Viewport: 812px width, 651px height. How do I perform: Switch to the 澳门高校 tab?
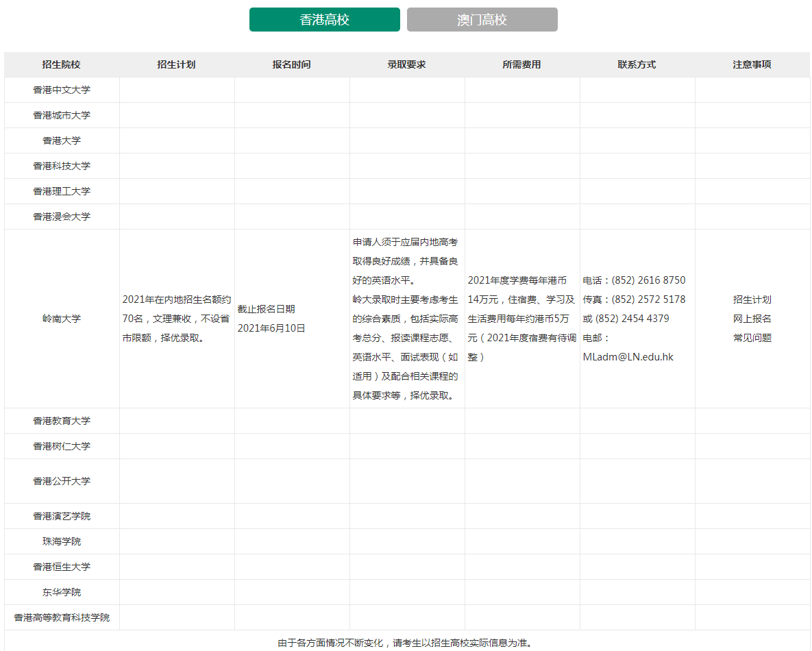click(482, 20)
